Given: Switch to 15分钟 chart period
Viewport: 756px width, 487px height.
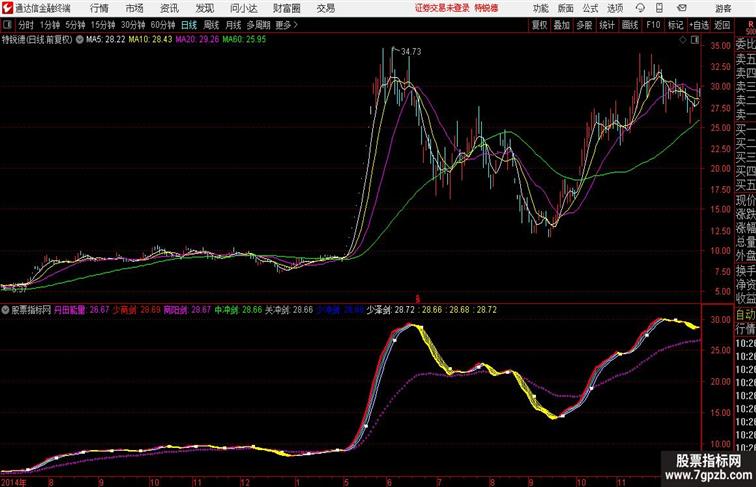Looking at the screenshot, I should tap(103, 25).
